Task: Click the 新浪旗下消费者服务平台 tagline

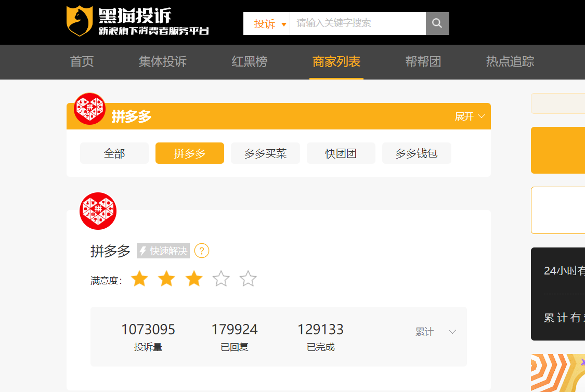Action: (x=153, y=31)
